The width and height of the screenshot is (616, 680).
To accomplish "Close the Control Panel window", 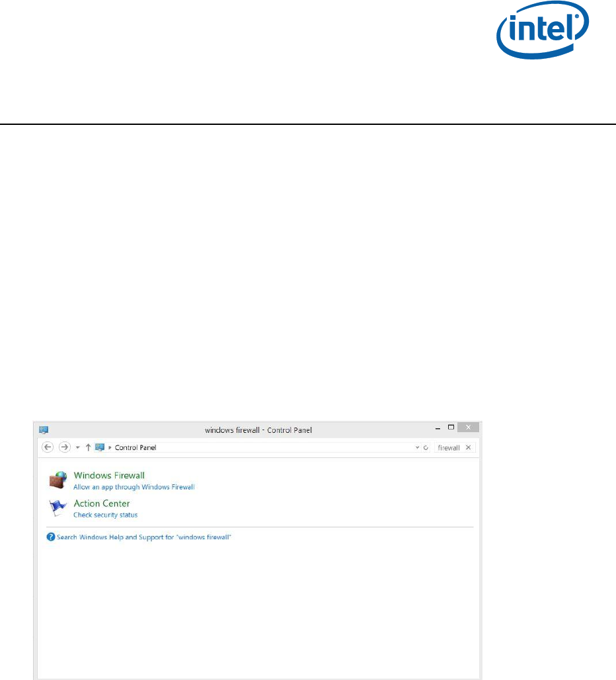I will click(x=468, y=427).
